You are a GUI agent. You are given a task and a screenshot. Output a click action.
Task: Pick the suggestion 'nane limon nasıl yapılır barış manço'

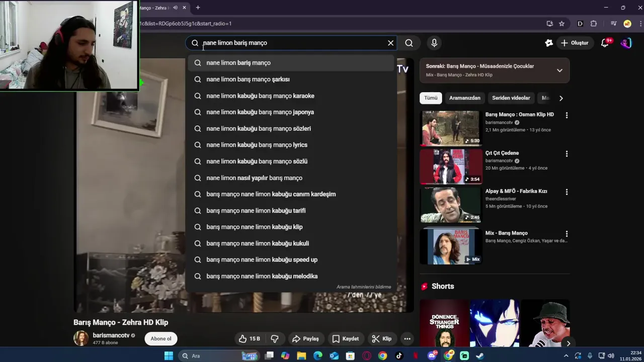click(x=291, y=177)
